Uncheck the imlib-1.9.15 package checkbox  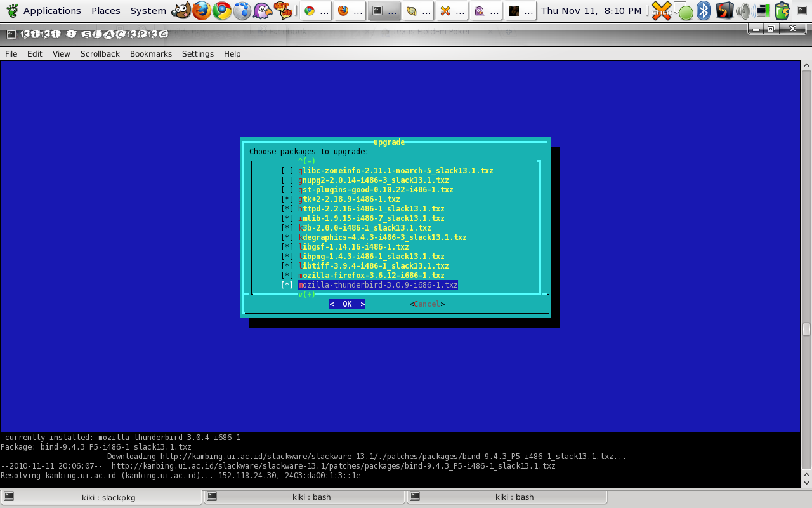click(287, 218)
